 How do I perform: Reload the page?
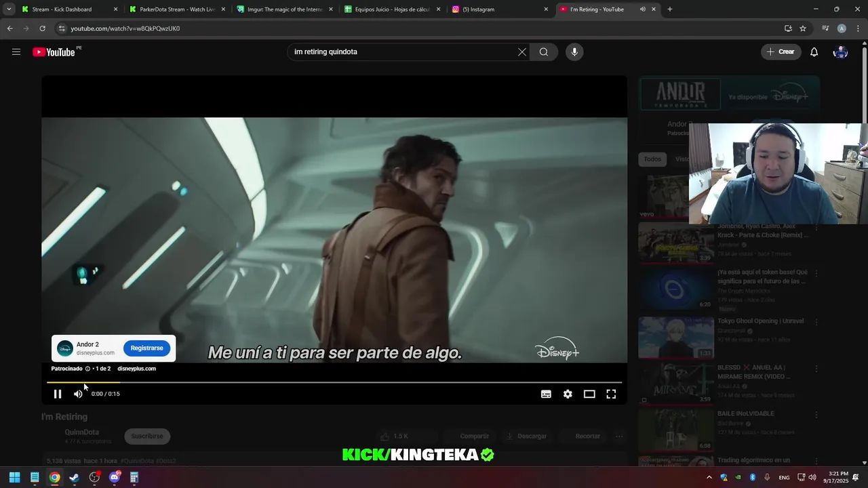42,28
